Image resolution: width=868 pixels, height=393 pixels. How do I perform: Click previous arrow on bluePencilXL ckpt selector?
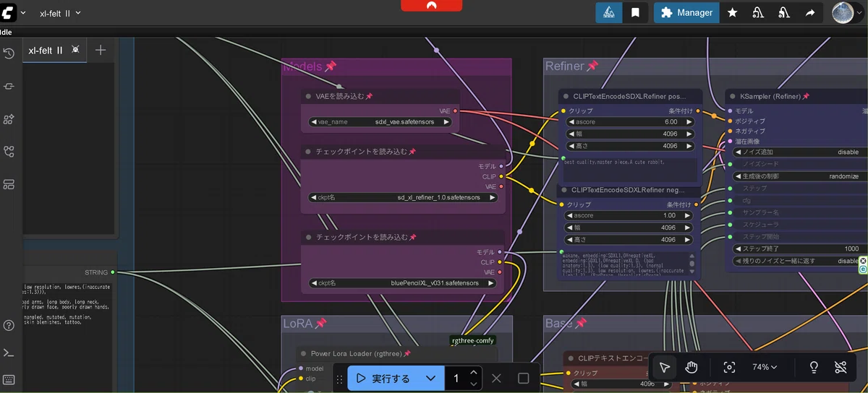tap(314, 283)
